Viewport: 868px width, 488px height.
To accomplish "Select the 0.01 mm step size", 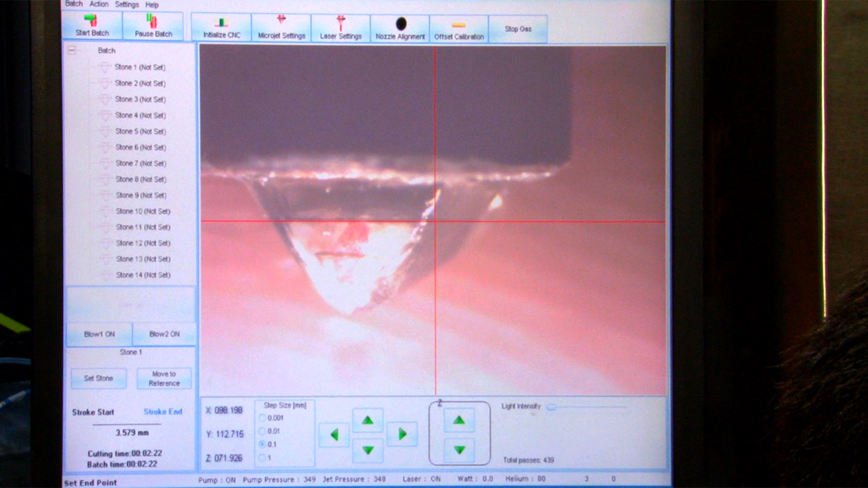I will 262,431.
